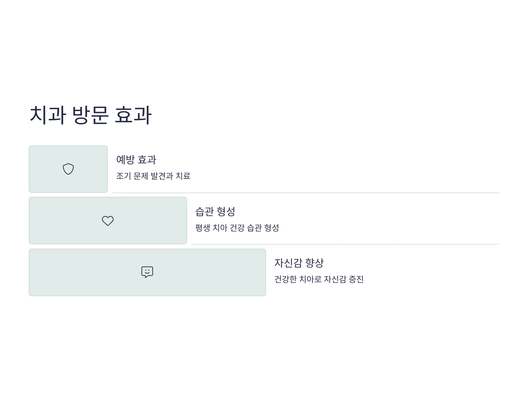Image resolution: width=532 pixels, height=399 pixels.
Task: Select the slide title 치과 방문 효과
Action: [90, 115]
